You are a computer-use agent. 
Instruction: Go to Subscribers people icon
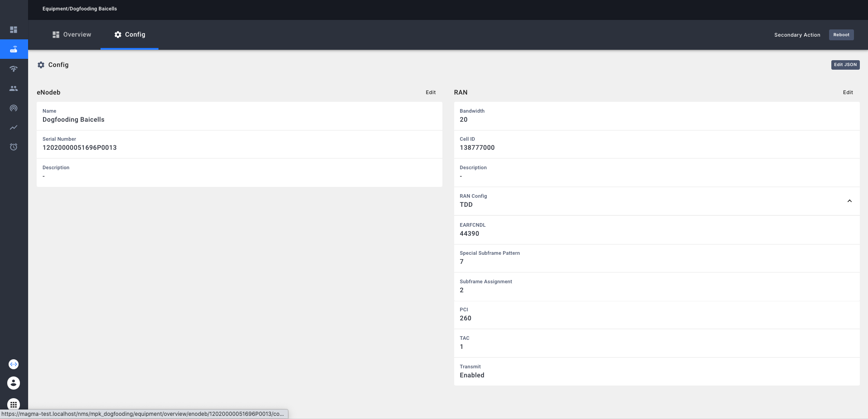click(x=14, y=89)
